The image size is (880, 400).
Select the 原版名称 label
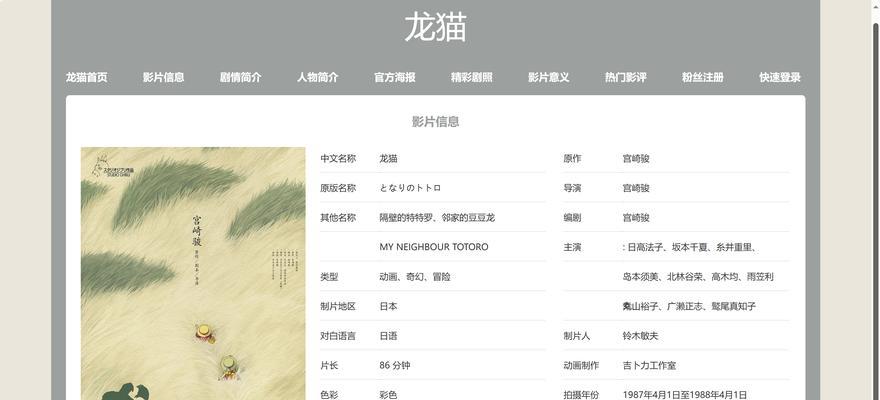point(338,188)
